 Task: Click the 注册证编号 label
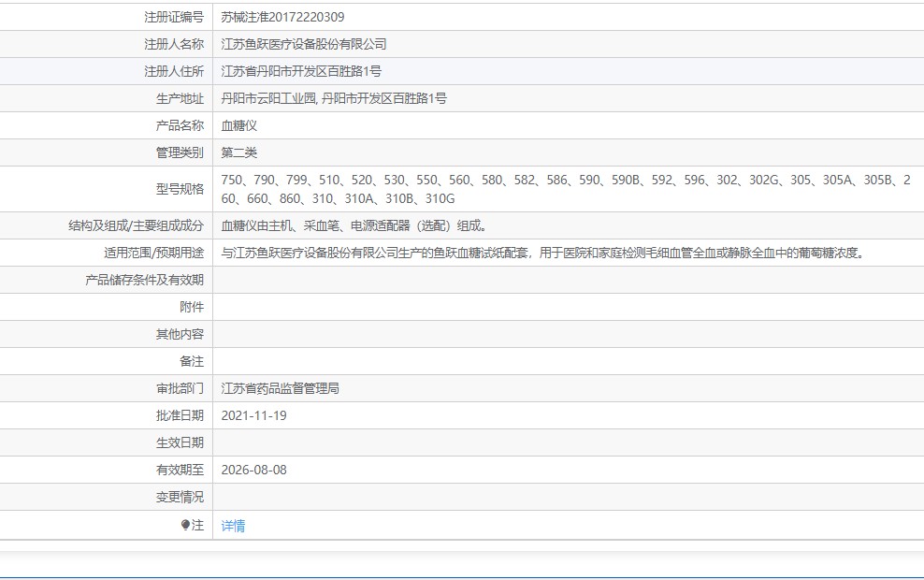pyautogui.click(x=174, y=17)
